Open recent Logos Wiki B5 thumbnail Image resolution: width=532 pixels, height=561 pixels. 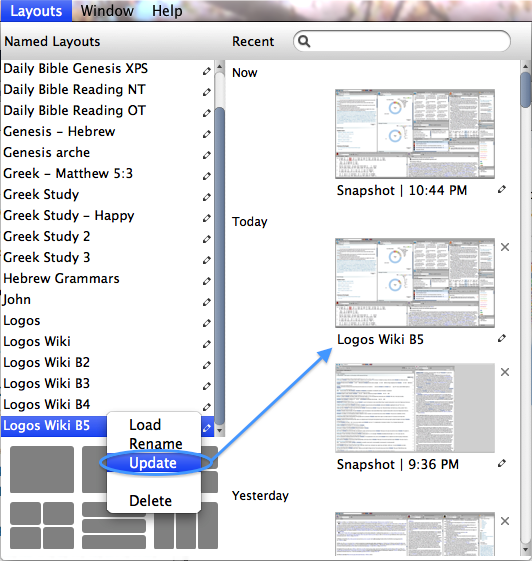(x=415, y=283)
